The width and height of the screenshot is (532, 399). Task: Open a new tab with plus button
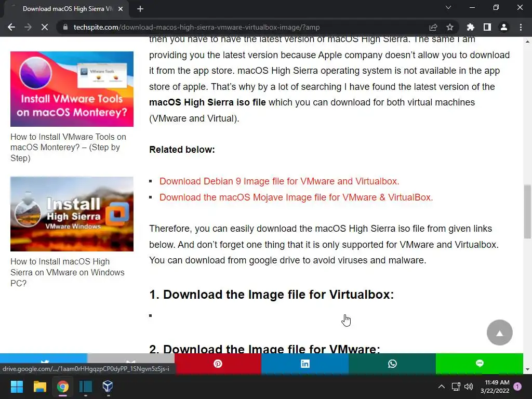coord(140,9)
